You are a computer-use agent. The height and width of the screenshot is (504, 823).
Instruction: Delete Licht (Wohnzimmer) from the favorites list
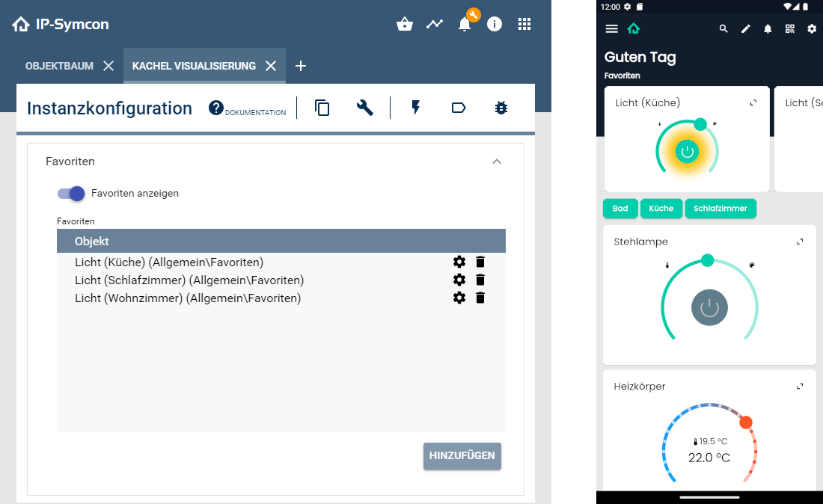pyautogui.click(x=480, y=298)
